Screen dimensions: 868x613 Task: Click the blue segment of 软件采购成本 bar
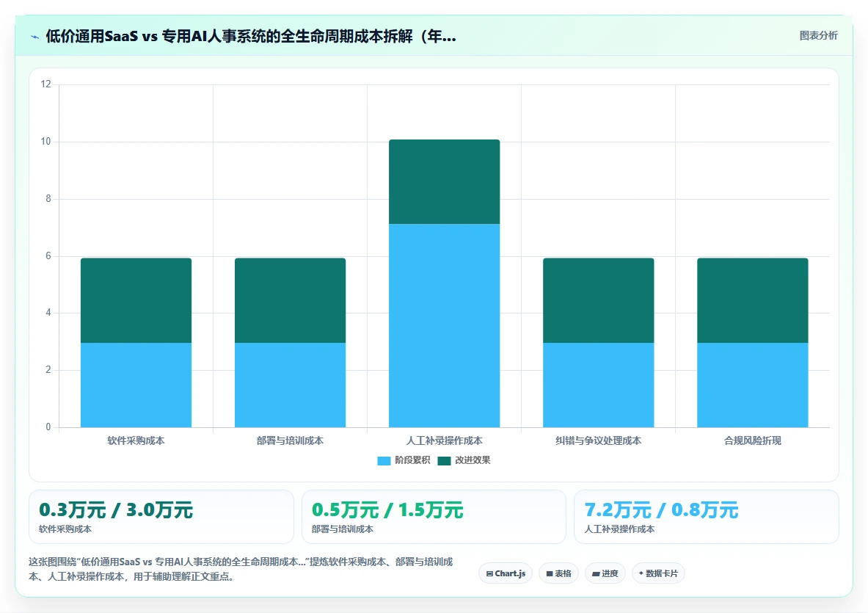[x=136, y=385]
